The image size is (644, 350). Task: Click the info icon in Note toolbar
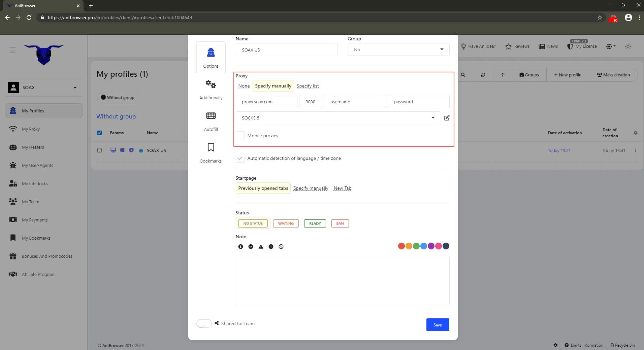pyautogui.click(x=240, y=247)
